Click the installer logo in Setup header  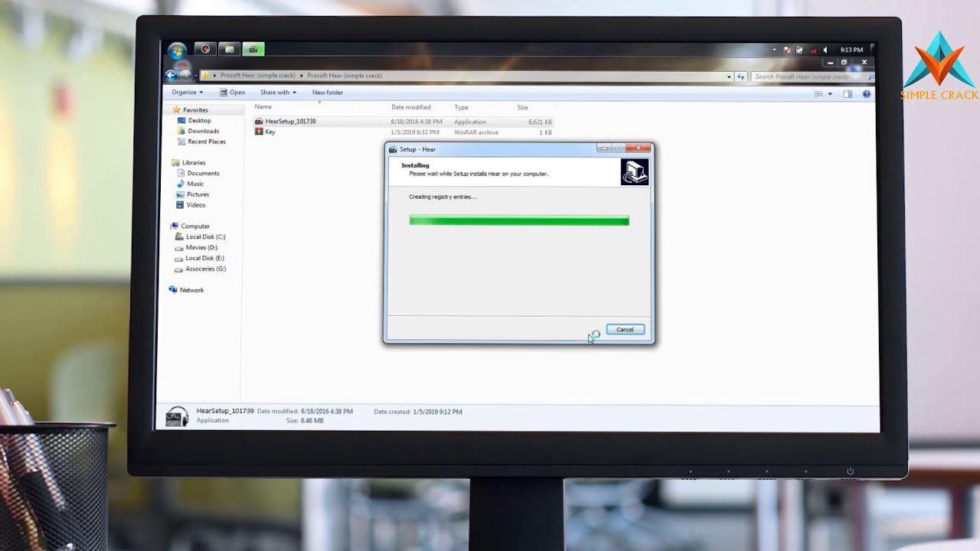[x=634, y=171]
